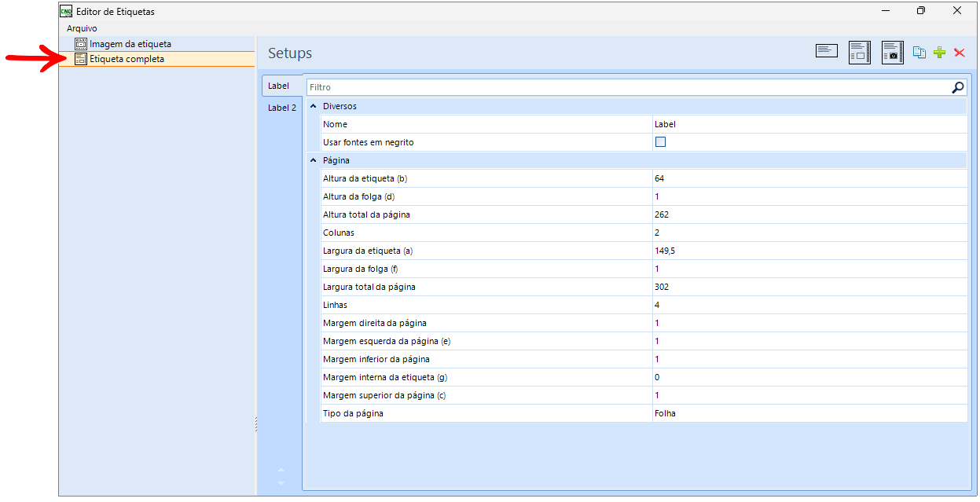Close the Editor de Etiquetas window
980x502 pixels.
coord(956,11)
